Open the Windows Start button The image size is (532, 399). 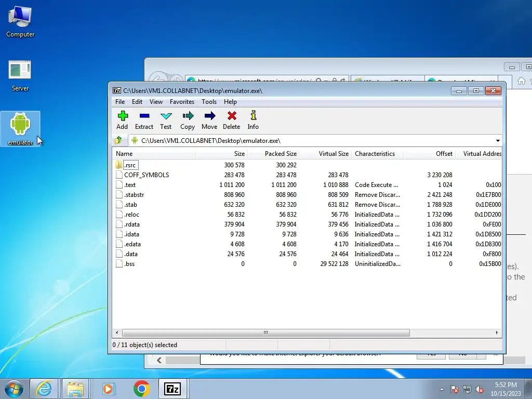14,389
